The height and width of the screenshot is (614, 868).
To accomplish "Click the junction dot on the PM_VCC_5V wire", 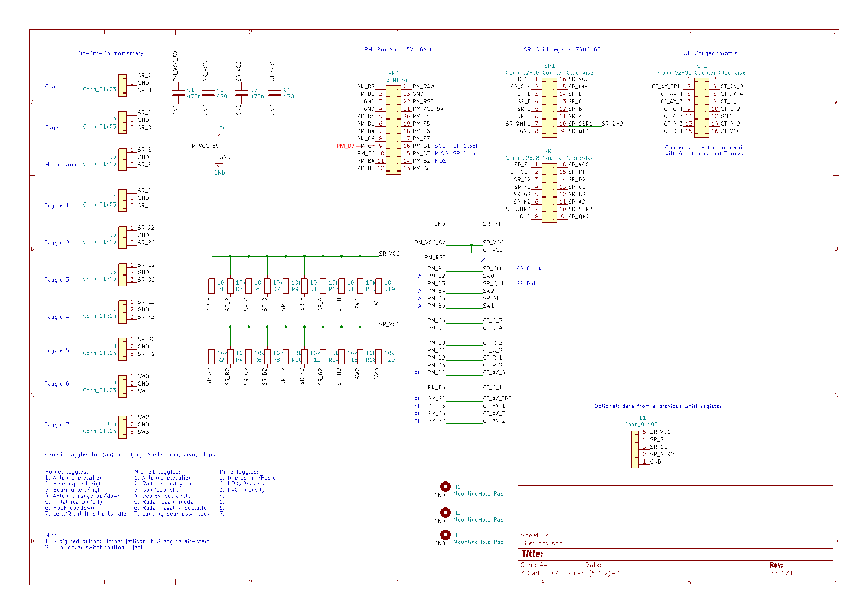I will point(471,245).
